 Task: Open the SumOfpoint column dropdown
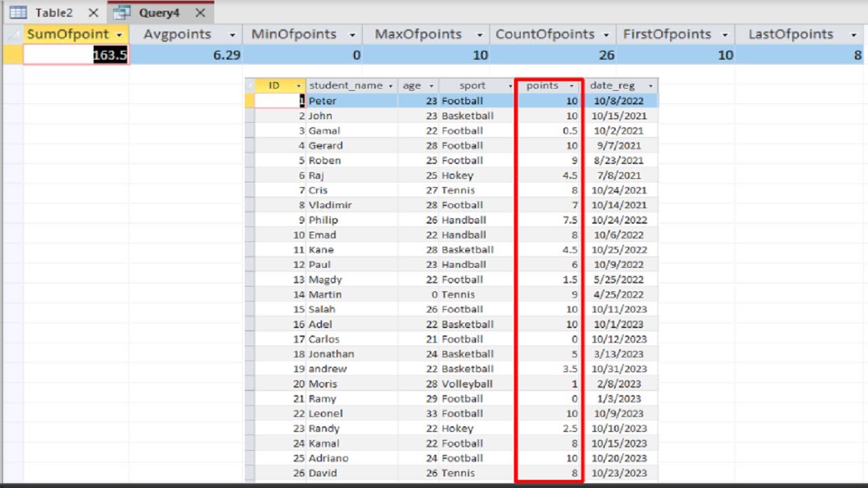119,35
